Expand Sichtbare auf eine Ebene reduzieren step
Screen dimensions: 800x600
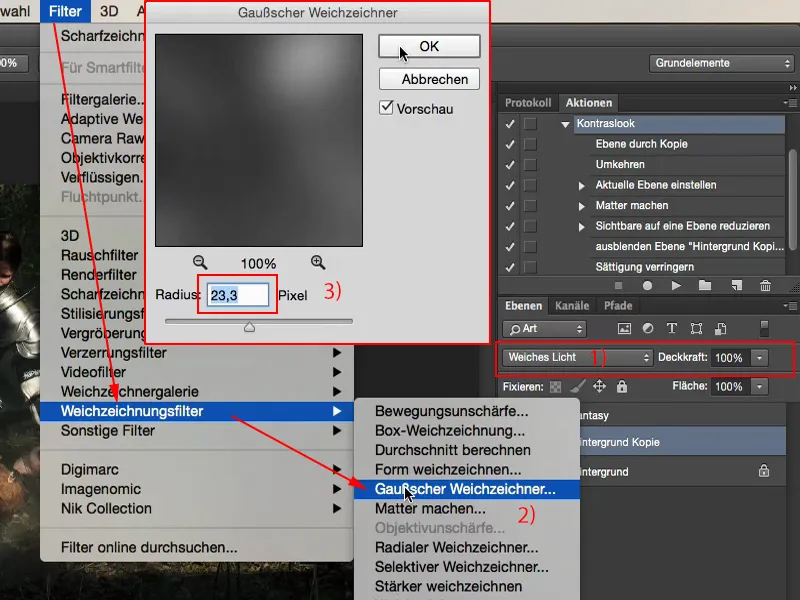[x=582, y=227]
